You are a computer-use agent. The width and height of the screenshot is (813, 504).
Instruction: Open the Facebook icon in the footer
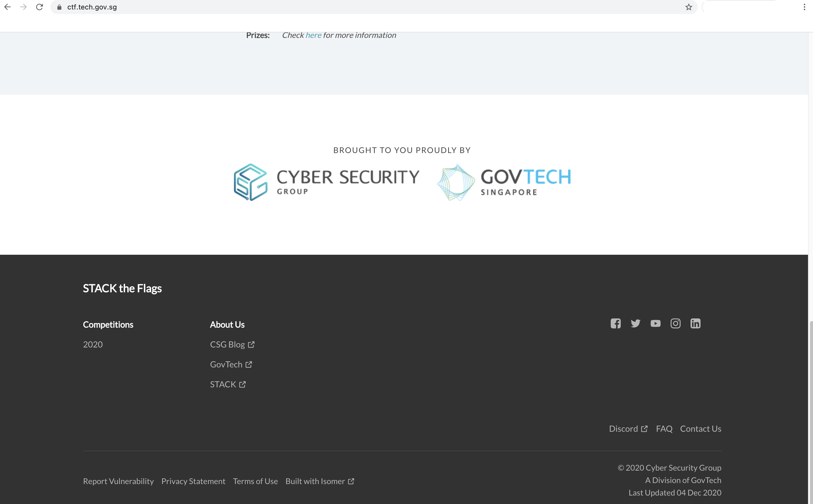click(615, 323)
